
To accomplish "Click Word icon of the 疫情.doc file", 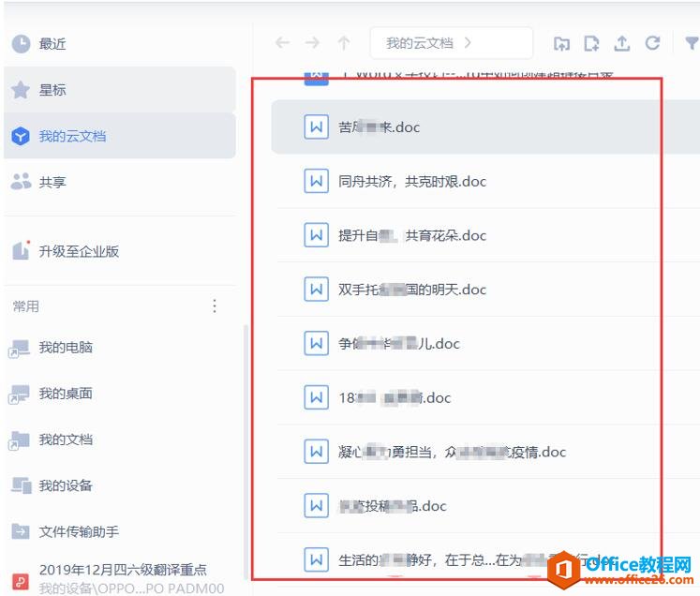I will (x=316, y=452).
